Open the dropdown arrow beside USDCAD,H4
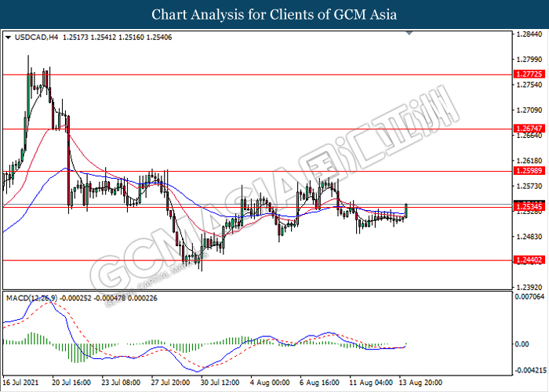Image resolution: width=549 pixels, height=392 pixels. point(9,38)
